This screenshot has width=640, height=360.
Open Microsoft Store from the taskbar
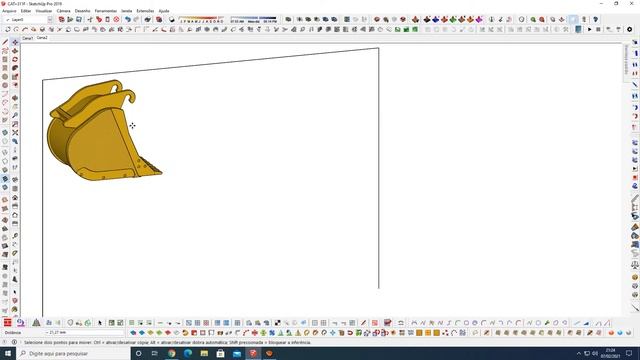tap(220, 353)
